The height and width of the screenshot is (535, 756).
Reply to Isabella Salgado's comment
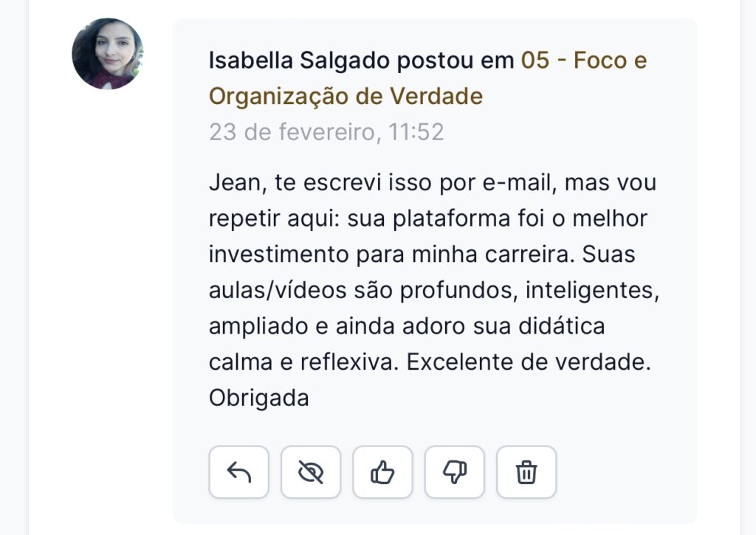point(238,472)
